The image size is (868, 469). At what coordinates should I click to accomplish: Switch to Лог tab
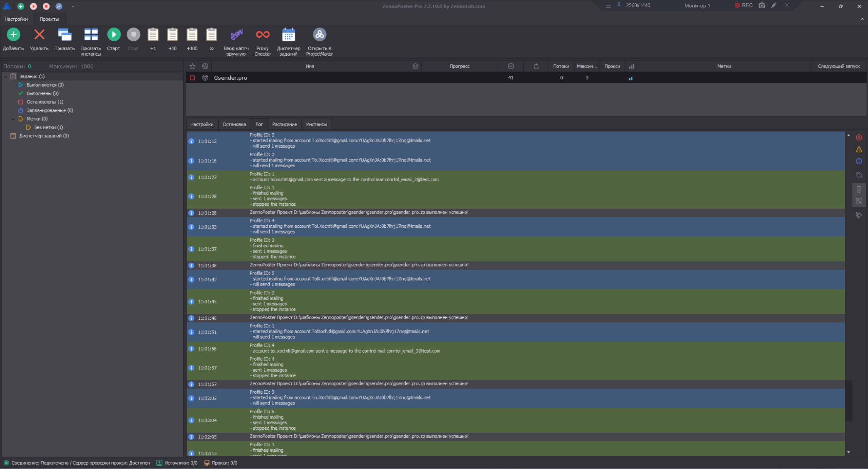pos(259,124)
